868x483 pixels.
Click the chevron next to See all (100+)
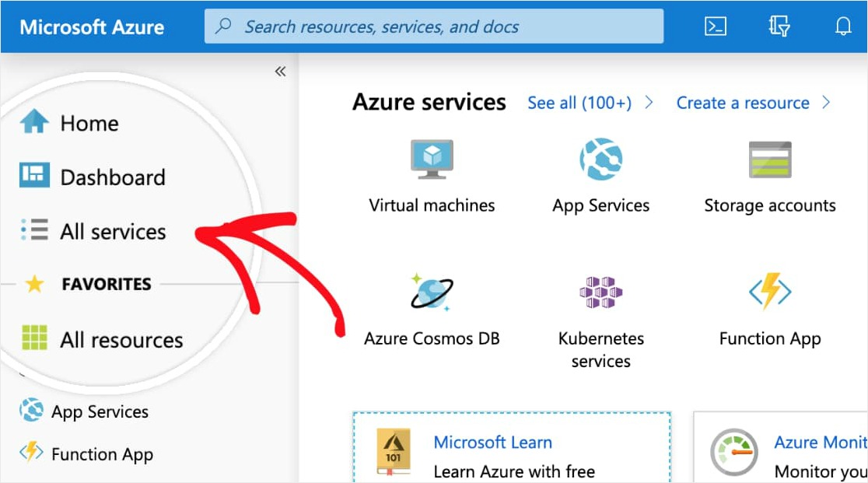click(x=649, y=103)
